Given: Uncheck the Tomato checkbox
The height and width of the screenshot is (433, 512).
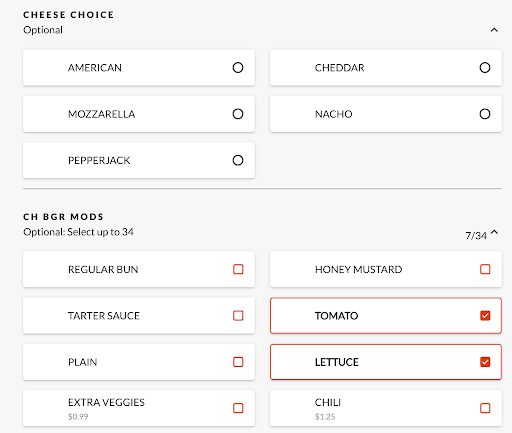Looking at the screenshot, I should pos(485,315).
